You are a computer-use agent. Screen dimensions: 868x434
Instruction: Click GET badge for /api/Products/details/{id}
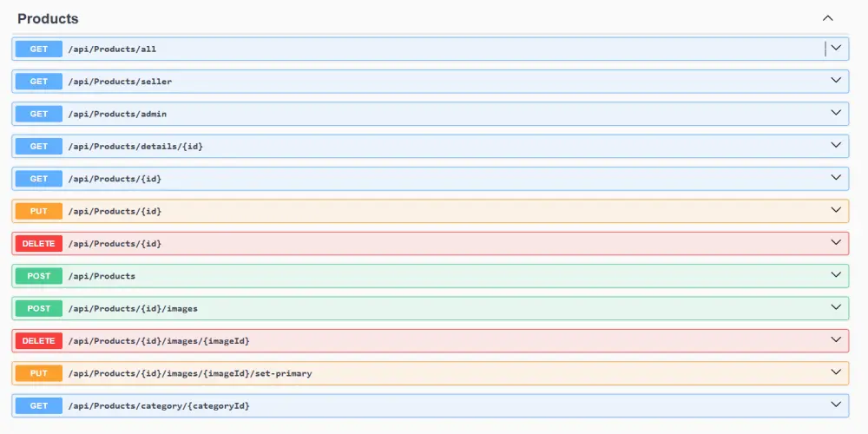pyautogui.click(x=39, y=146)
